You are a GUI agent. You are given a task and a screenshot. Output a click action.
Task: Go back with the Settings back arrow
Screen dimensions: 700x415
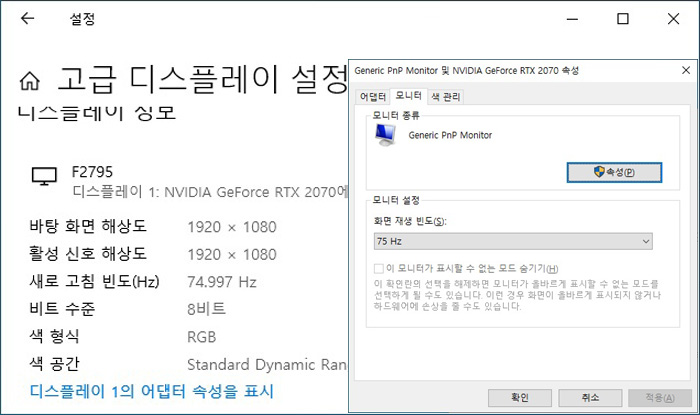pos(28,18)
